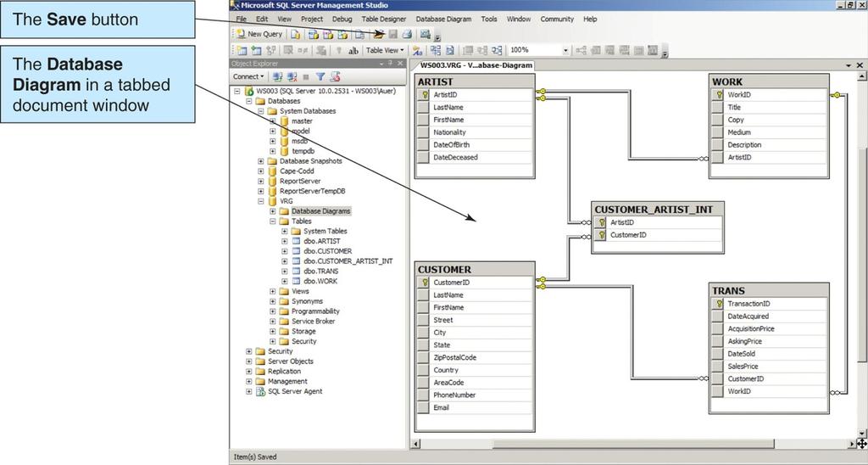868x465 pixels.
Task: Open a Database Engine Query
Action: coord(296,34)
